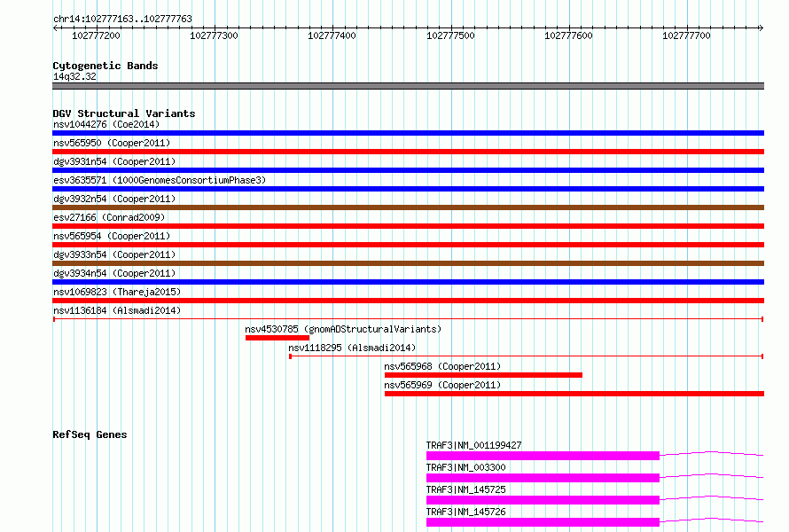Click the magenta exon bar for NM_003300
The width and height of the screenshot is (789, 532).
point(543,478)
